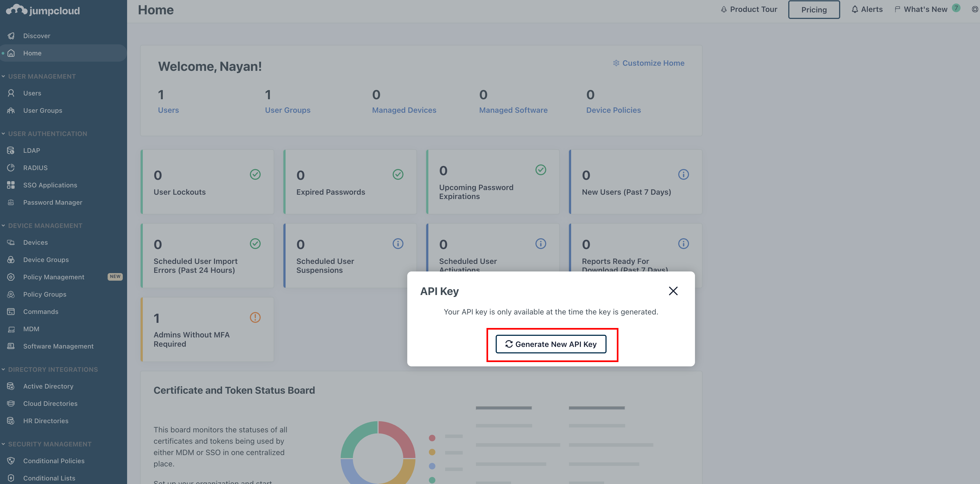
Task: Click the warning icon on Admins Without MFA
Action: 255,317
